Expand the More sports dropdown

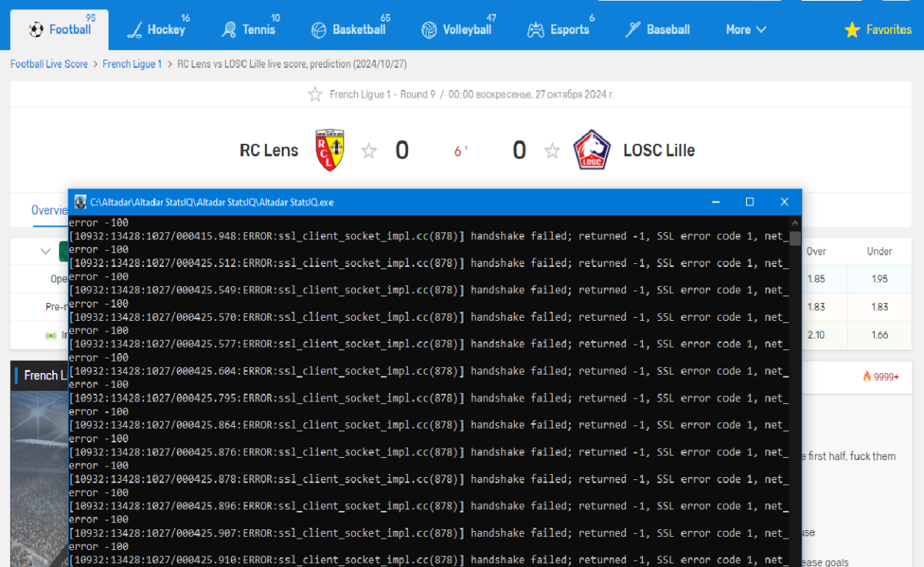[x=746, y=30]
